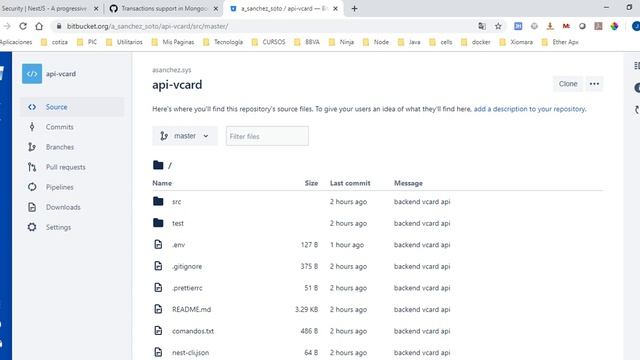Open the README.md file
The image size is (640, 360).
[191, 309]
